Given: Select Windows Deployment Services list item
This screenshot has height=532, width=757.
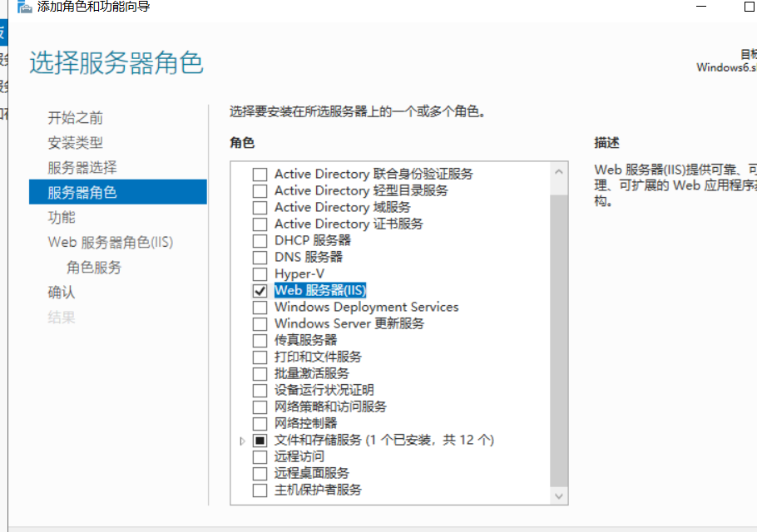Looking at the screenshot, I should [366, 307].
